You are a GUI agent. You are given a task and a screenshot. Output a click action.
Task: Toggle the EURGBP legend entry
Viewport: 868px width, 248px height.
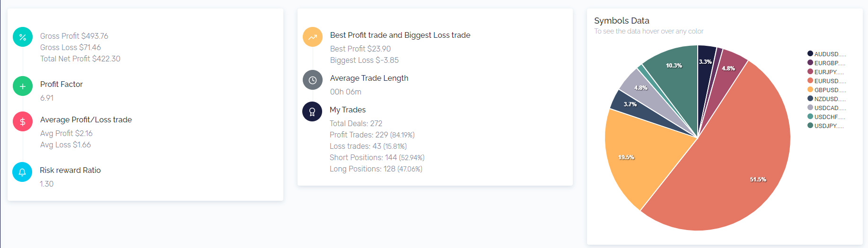point(826,63)
